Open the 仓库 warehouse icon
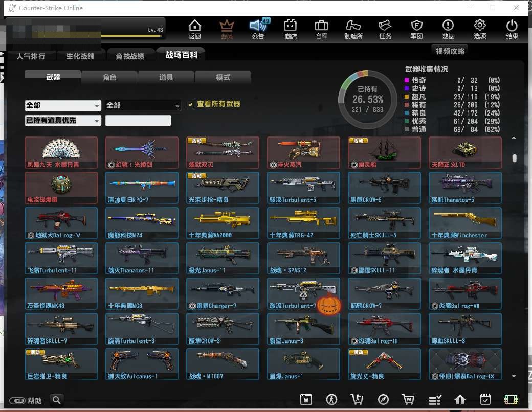 point(321,29)
